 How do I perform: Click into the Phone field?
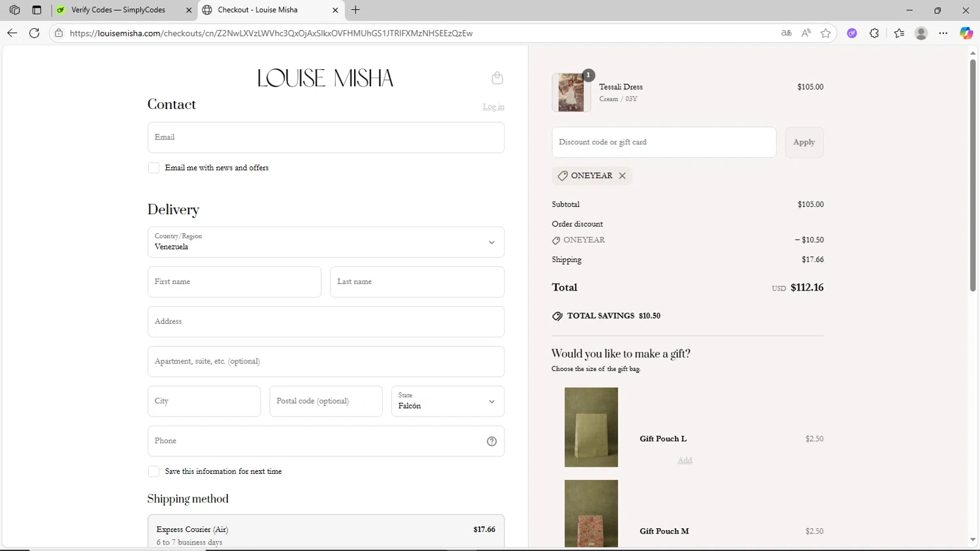(x=326, y=441)
